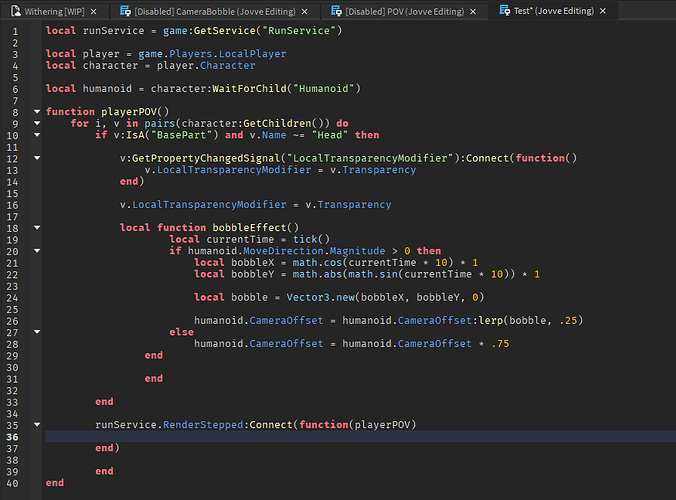
Task: Open the [Disabled] CameraBobble script tab
Action: pyautogui.click(x=215, y=11)
